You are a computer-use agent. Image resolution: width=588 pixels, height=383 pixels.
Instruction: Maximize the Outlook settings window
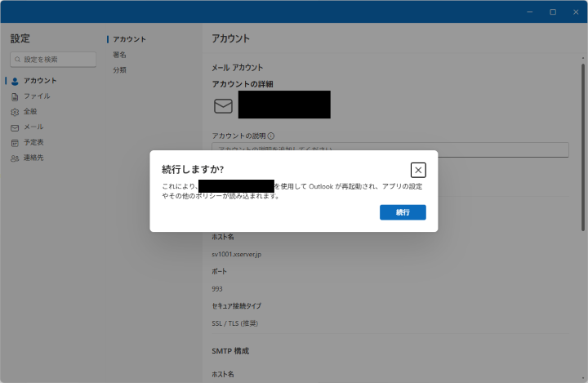coord(553,11)
